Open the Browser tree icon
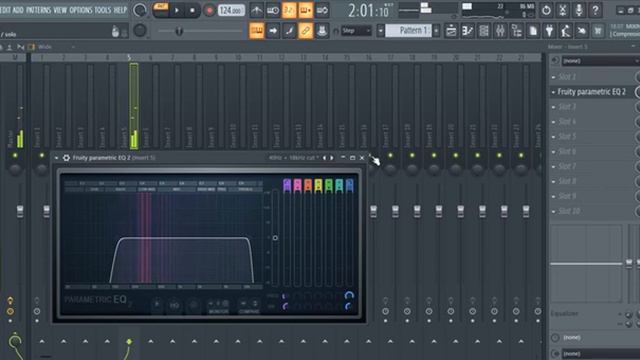640x360 pixels. 516,31
